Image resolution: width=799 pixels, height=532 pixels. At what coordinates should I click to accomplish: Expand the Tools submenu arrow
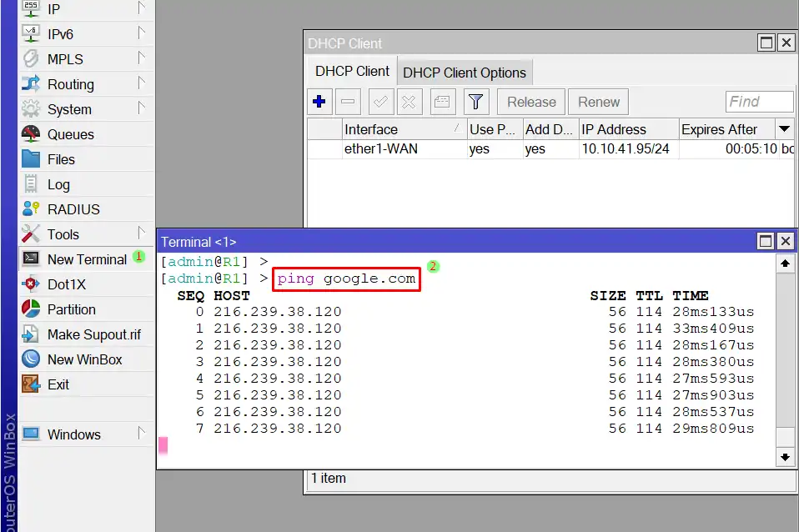click(142, 233)
